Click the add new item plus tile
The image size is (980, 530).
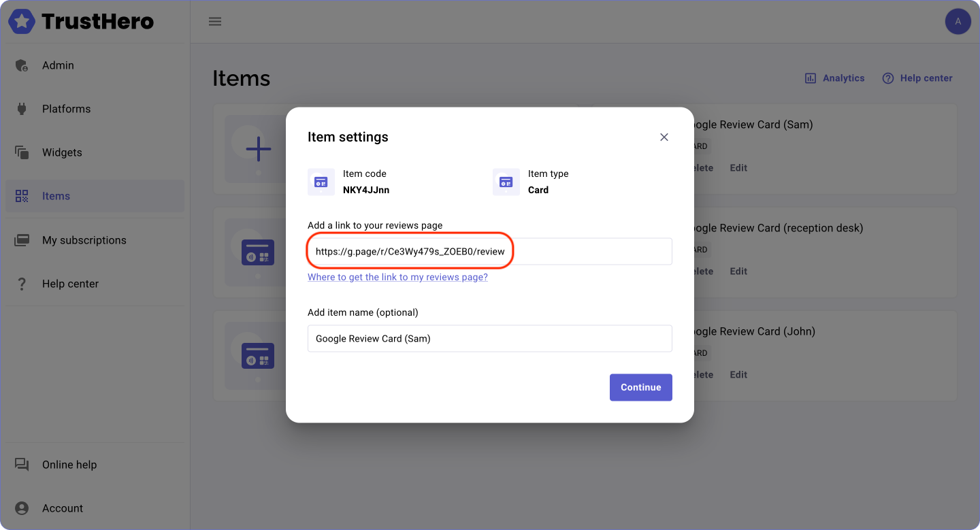pyautogui.click(x=258, y=149)
